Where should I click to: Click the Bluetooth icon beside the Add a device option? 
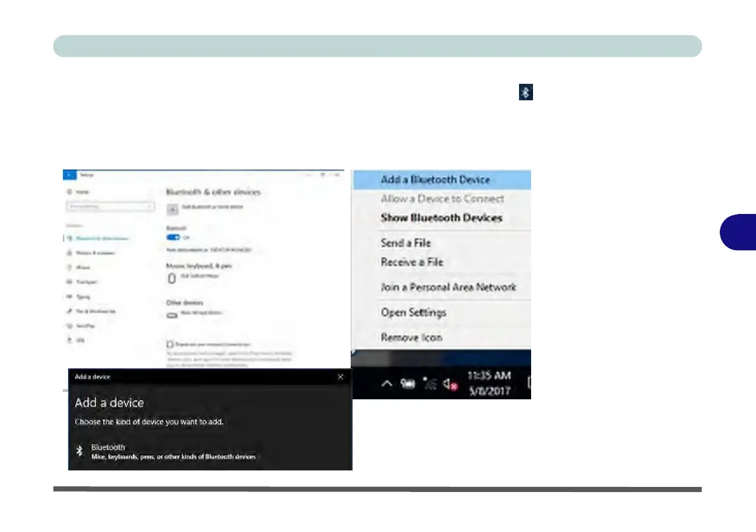point(79,451)
